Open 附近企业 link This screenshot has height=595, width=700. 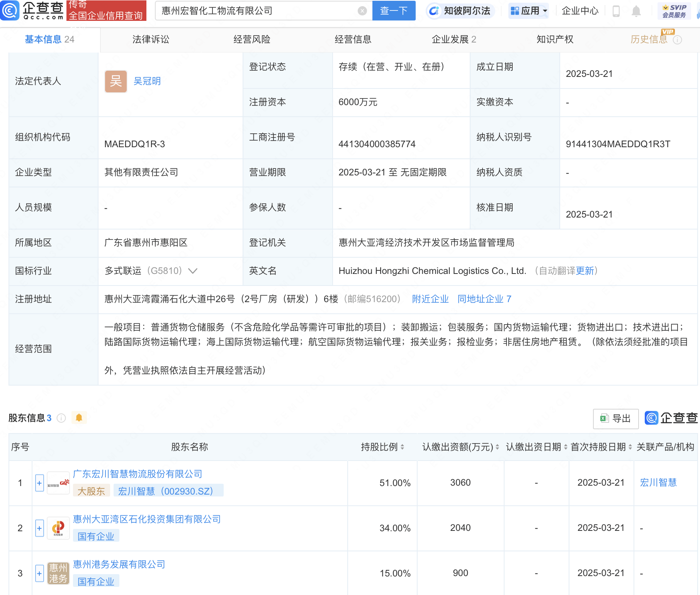[x=430, y=299]
